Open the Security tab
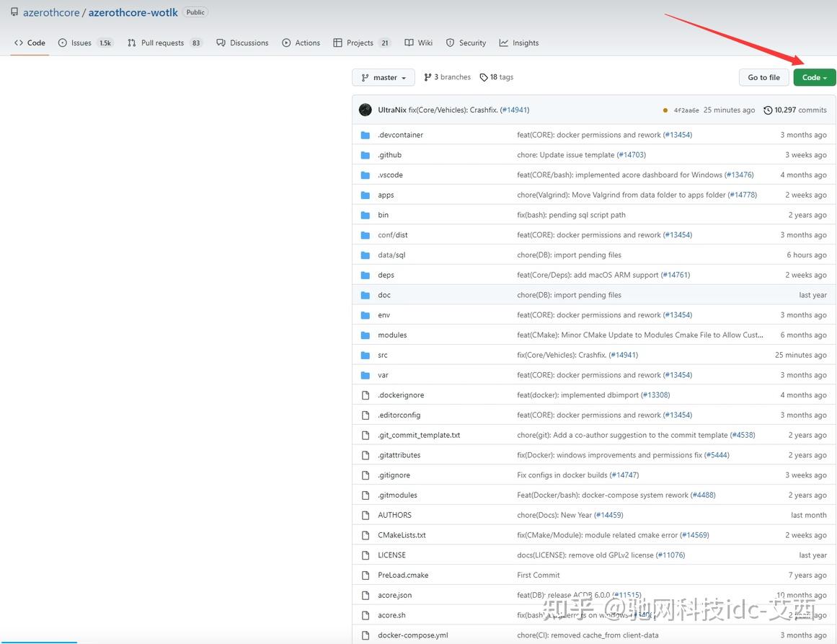Viewport: 837px width, 644px height. [x=466, y=43]
